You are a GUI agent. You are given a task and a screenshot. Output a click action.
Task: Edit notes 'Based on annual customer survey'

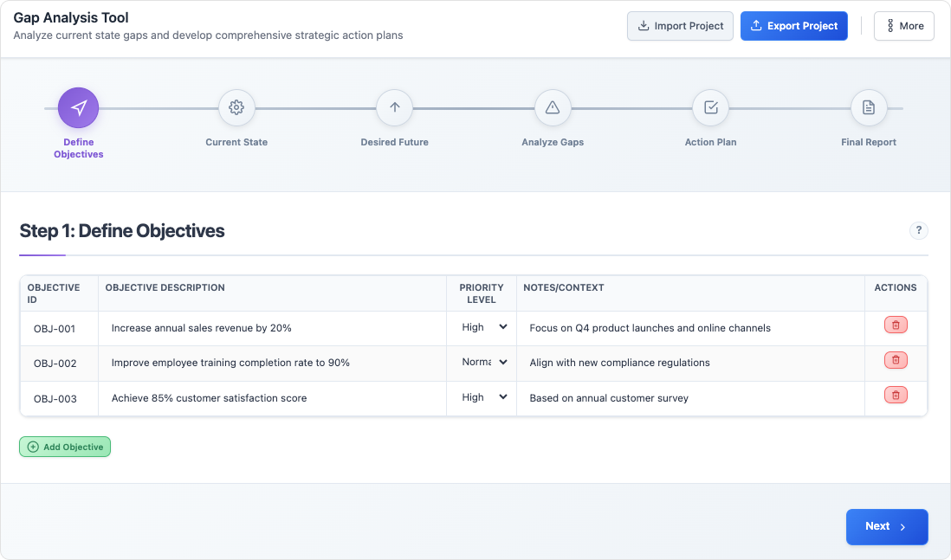coord(690,398)
